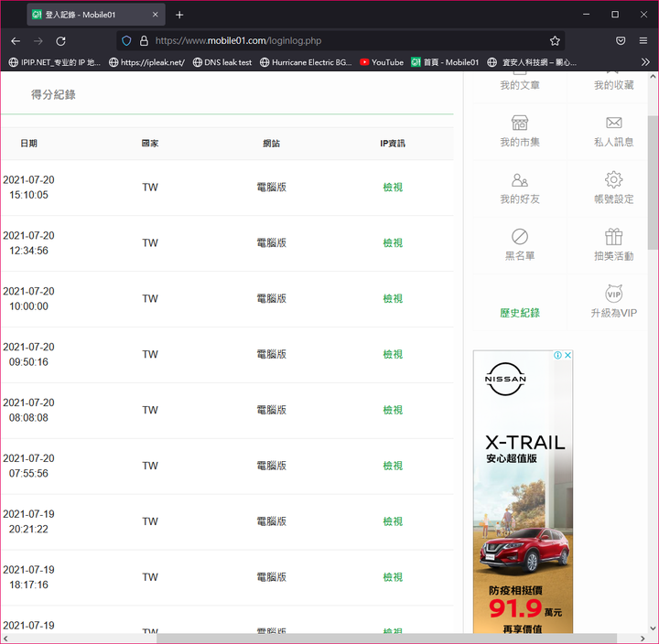Click the horizontal scrollbar thumb
Viewport: 659px width, 644px height.
[x=386, y=639]
